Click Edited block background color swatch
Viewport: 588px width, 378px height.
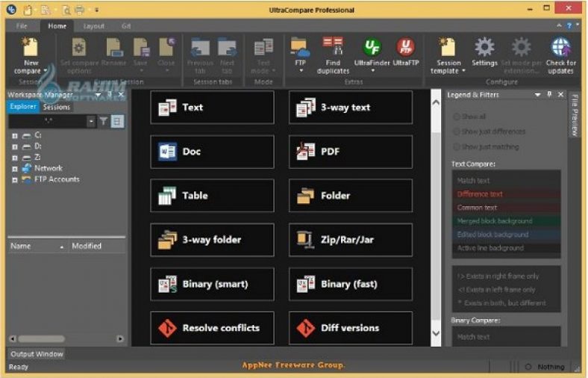coord(507,235)
